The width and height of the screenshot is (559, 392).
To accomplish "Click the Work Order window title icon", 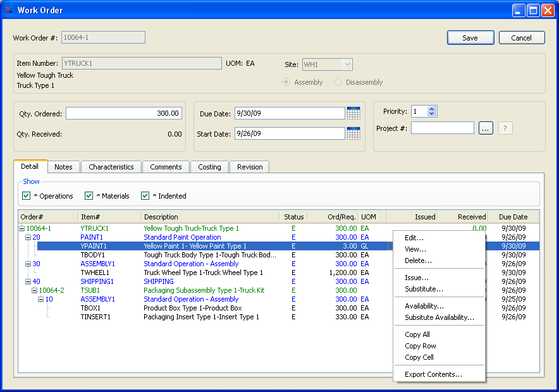I will pos(9,10).
